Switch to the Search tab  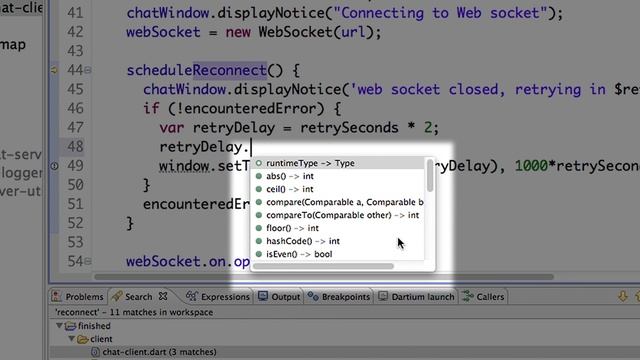click(138, 297)
